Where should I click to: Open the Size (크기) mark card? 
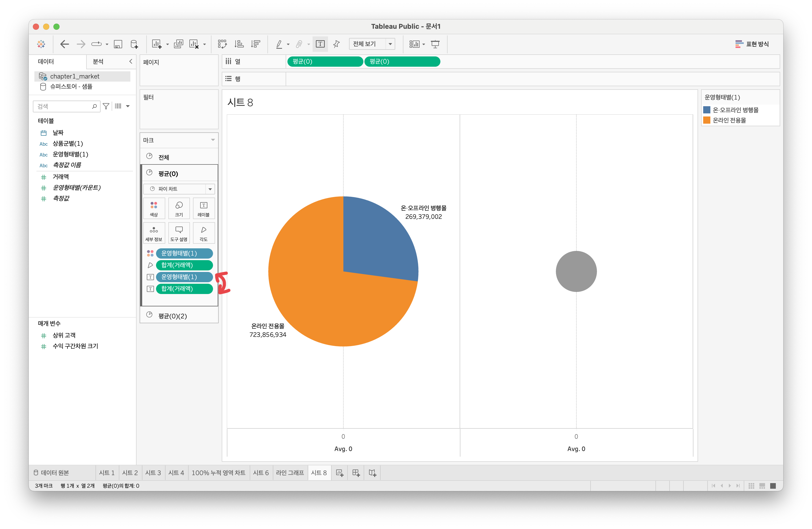click(x=179, y=208)
